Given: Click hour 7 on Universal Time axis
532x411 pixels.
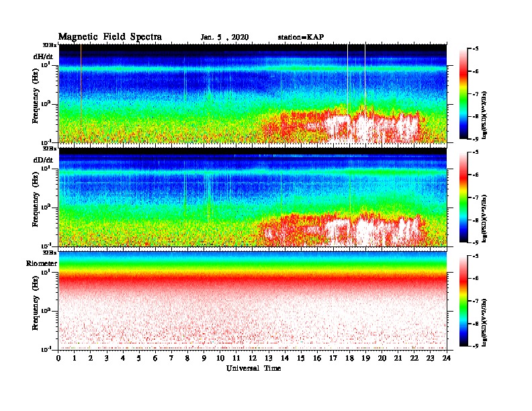Looking at the screenshot, I should 171,358.
